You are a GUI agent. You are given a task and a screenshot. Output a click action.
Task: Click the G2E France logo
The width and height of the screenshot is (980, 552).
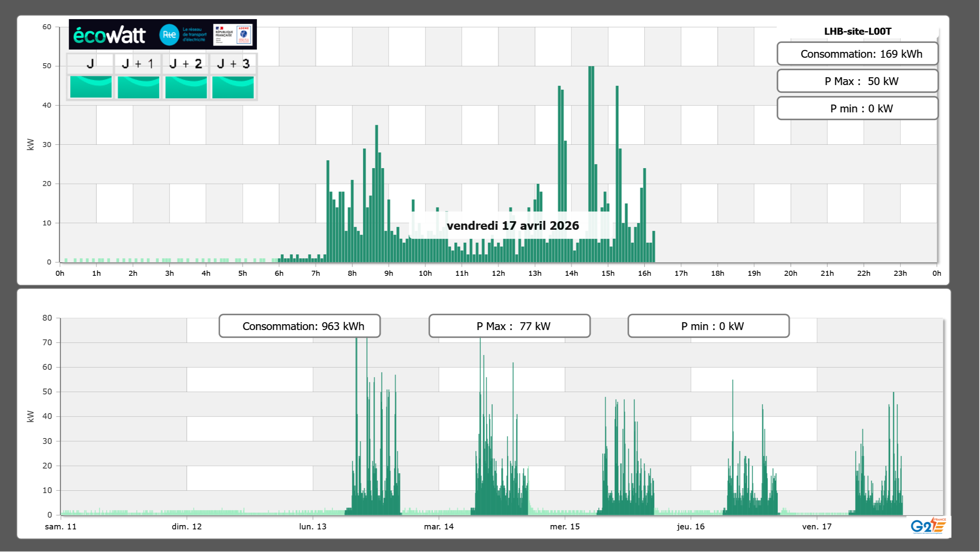(928, 526)
